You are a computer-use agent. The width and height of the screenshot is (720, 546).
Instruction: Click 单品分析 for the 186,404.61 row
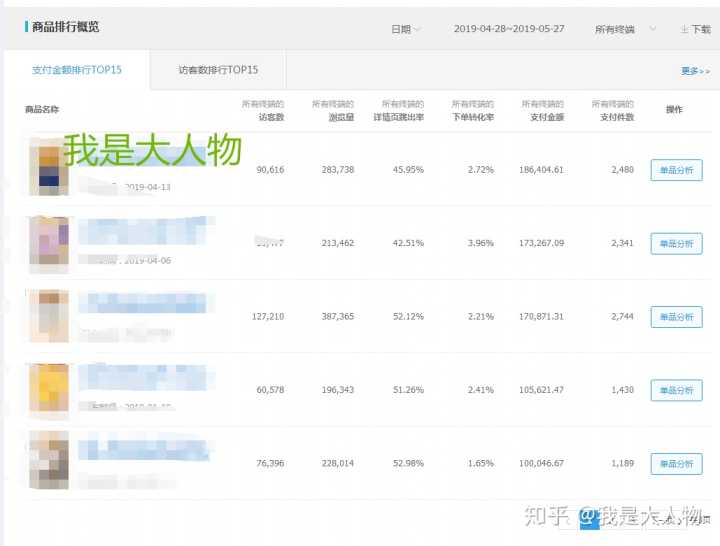pyautogui.click(x=676, y=170)
